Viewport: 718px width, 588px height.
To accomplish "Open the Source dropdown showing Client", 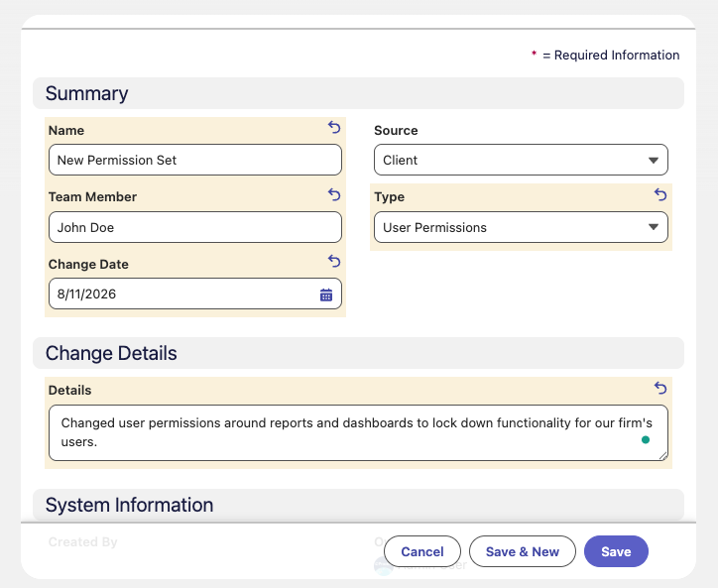I will click(521, 160).
